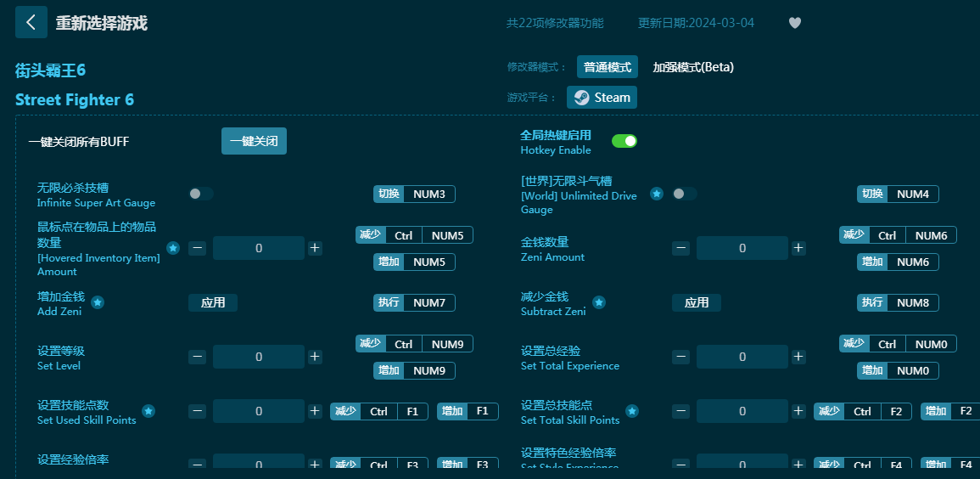Click star icon next to Add Zeni
The image size is (980, 479).
pyautogui.click(x=98, y=302)
